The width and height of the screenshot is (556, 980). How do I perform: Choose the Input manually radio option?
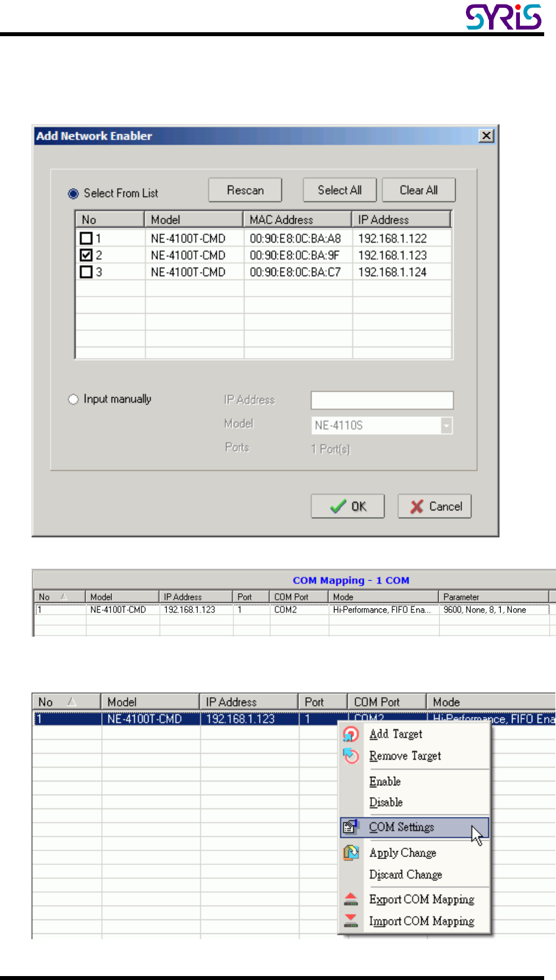tap(73, 399)
